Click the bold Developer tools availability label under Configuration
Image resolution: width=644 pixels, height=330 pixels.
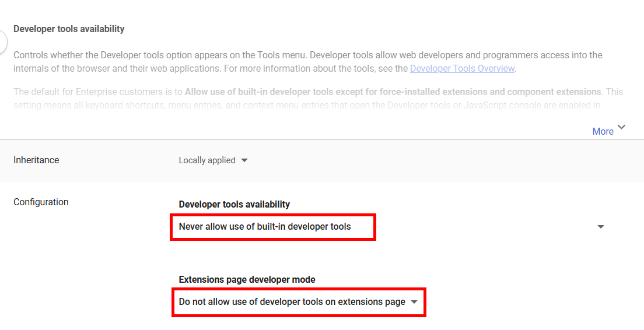point(234,205)
